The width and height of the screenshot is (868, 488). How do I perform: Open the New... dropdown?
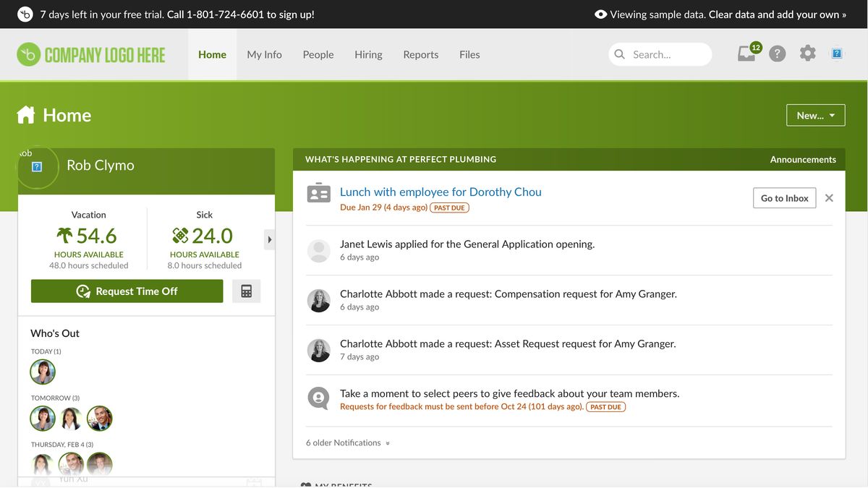[815, 114]
